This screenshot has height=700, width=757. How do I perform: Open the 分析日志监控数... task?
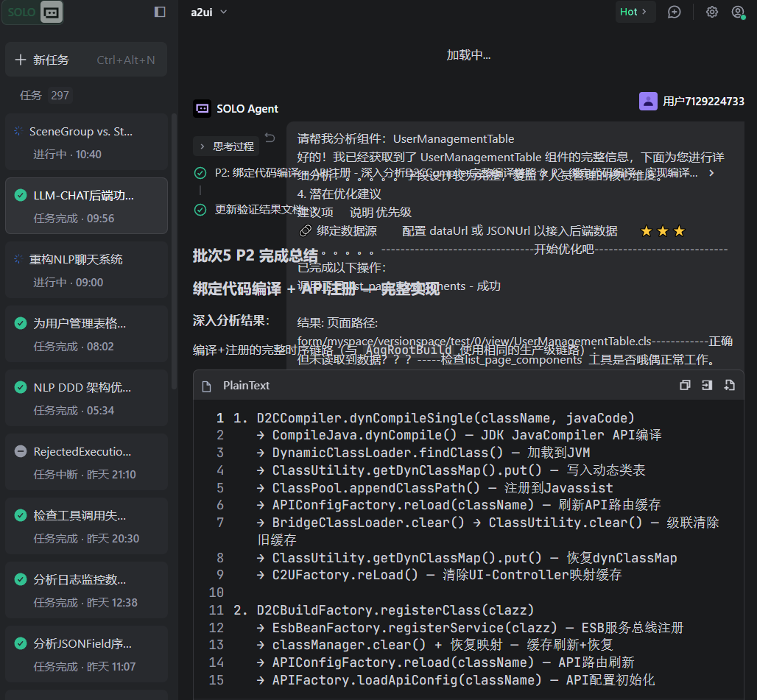point(86,590)
